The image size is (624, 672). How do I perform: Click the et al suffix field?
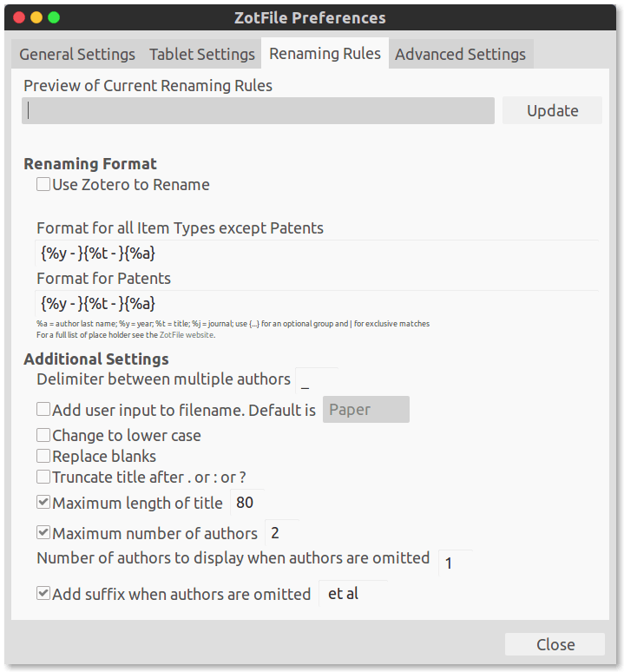(x=352, y=594)
